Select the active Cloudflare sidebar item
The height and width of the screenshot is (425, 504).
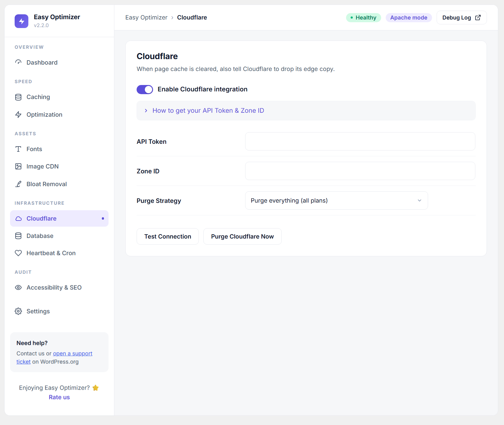[x=59, y=218]
